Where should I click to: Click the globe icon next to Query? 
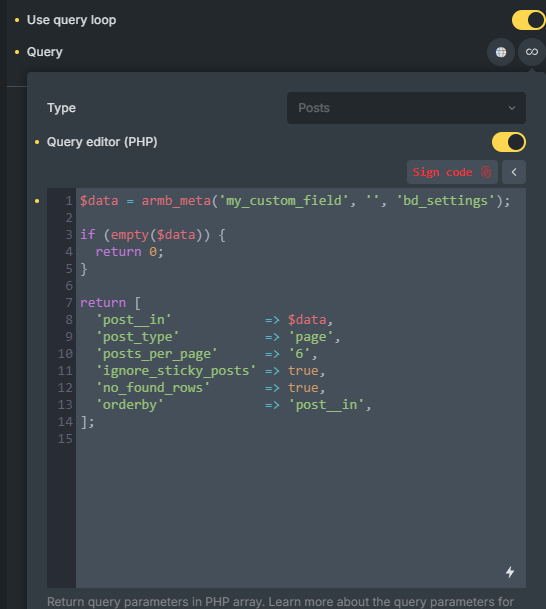501,52
